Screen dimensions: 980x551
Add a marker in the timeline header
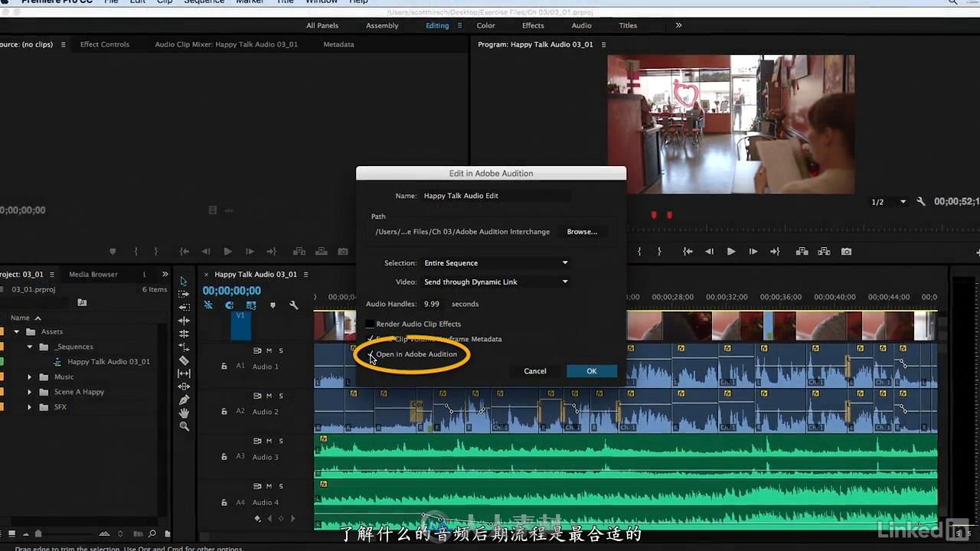pos(272,305)
